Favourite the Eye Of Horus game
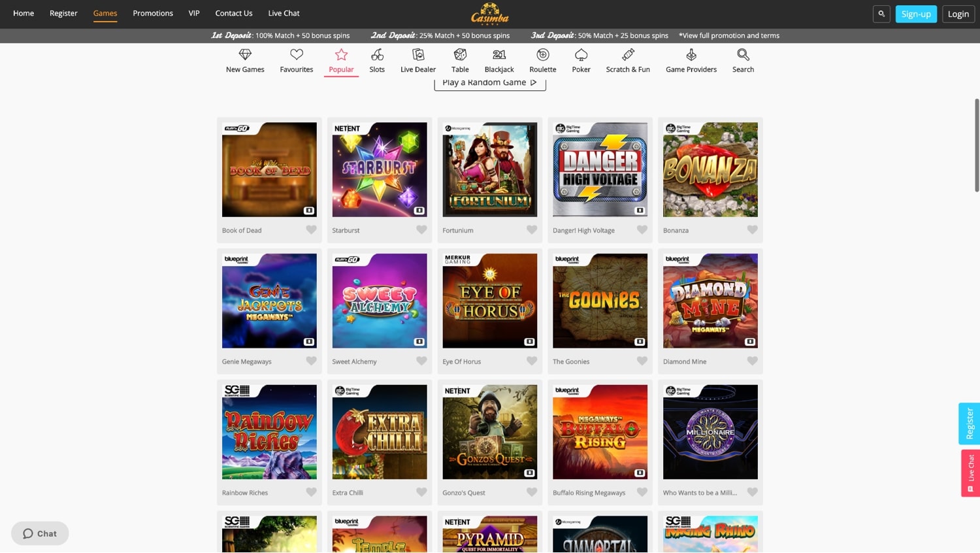 (532, 361)
